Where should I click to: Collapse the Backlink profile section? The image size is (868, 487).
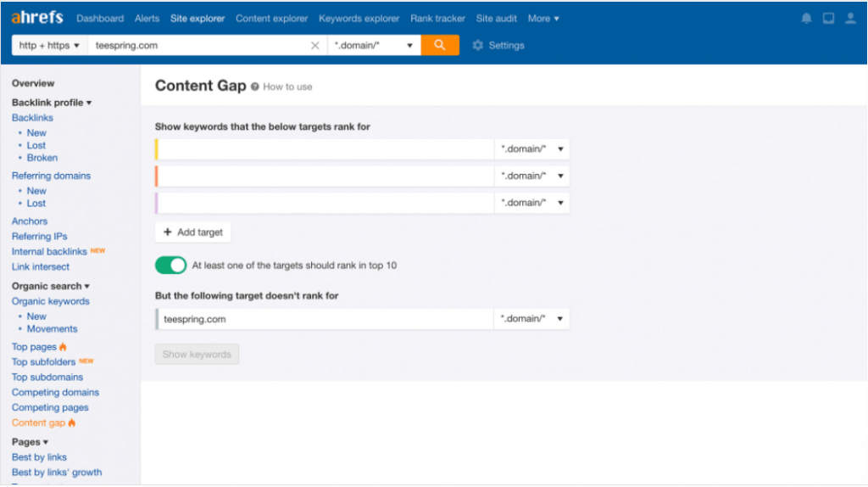click(x=52, y=103)
